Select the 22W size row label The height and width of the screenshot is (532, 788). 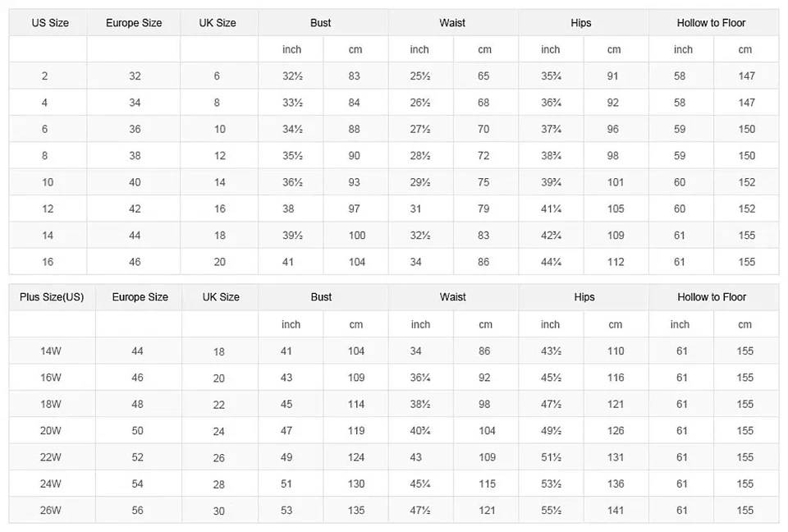coord(51,457)
